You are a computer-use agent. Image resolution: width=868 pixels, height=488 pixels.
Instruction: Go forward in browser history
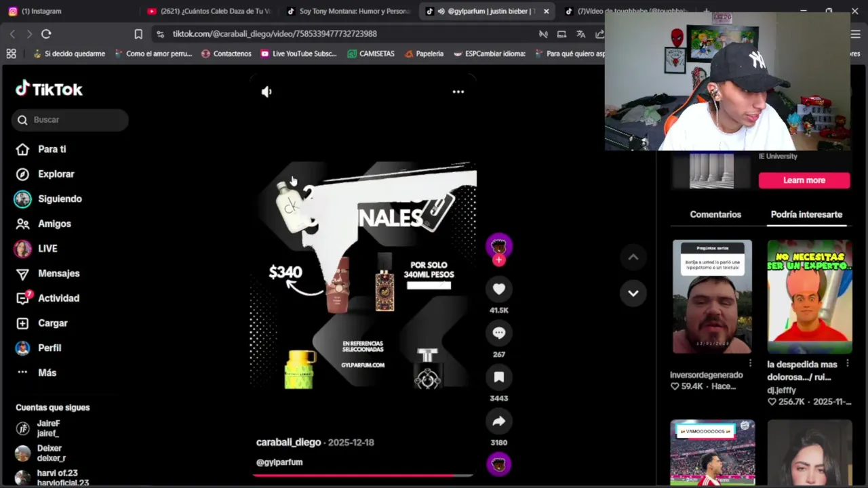pos(28,34)
